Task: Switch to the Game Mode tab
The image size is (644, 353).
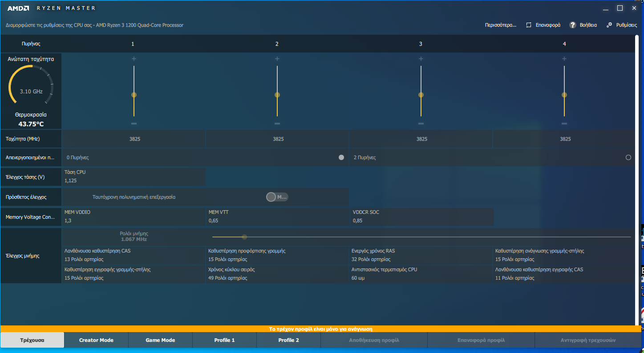Action: 160,340
